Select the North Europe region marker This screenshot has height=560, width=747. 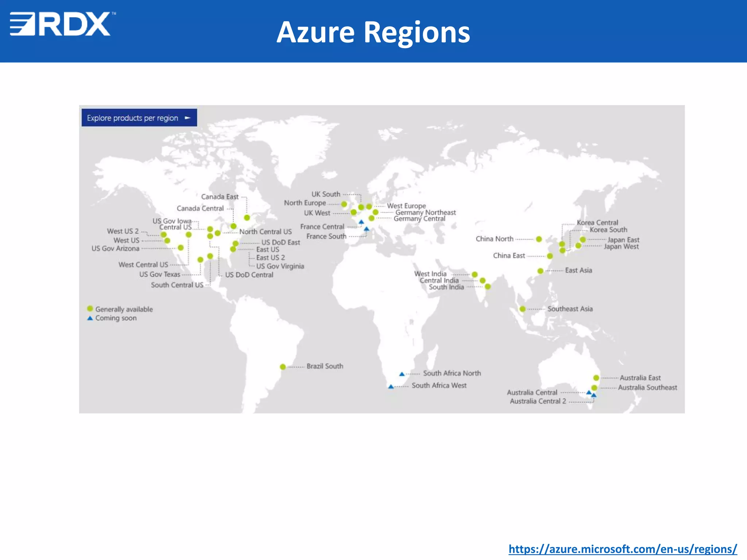[x=344, y=204]
